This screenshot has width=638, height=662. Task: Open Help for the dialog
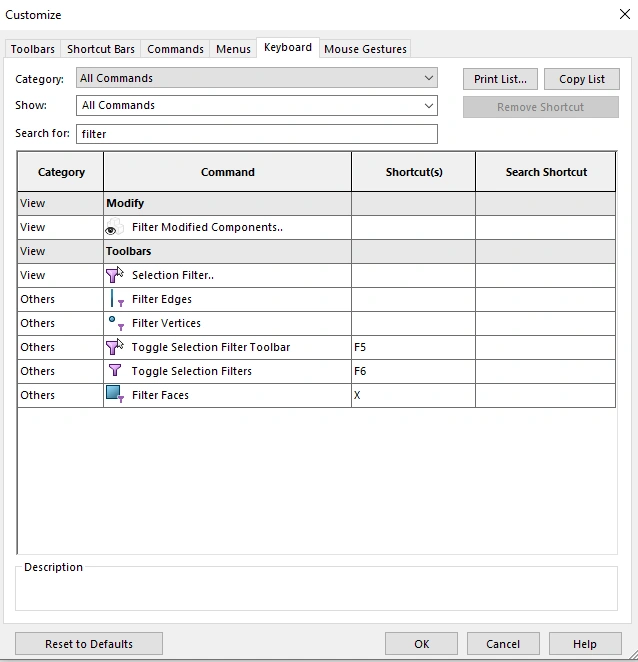tap(585, 644)
